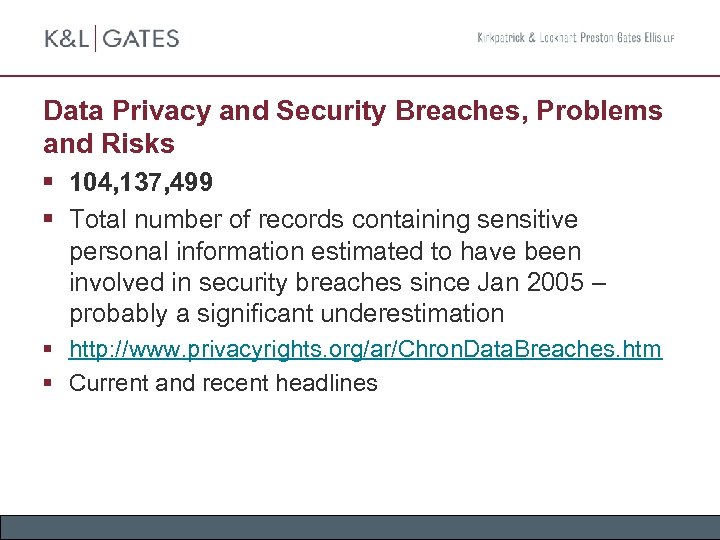The height and width of the screenshot is (540, 720).
Task: Click the bold figure 104,137,499
Action: 142,184
